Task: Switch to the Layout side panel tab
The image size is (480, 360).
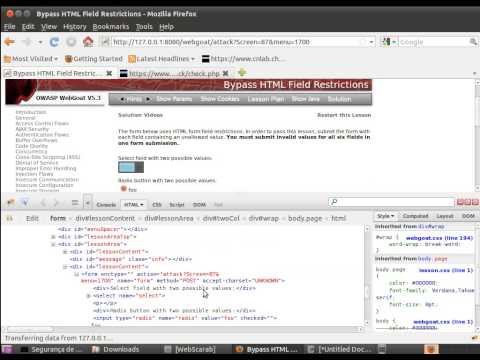Action: click(445, 216)
